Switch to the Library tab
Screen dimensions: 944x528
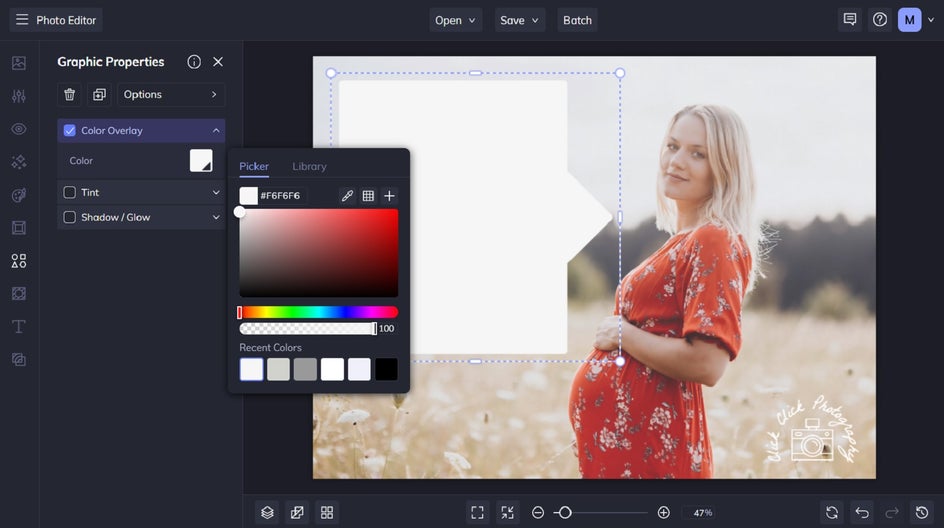[x=309, y=166]
